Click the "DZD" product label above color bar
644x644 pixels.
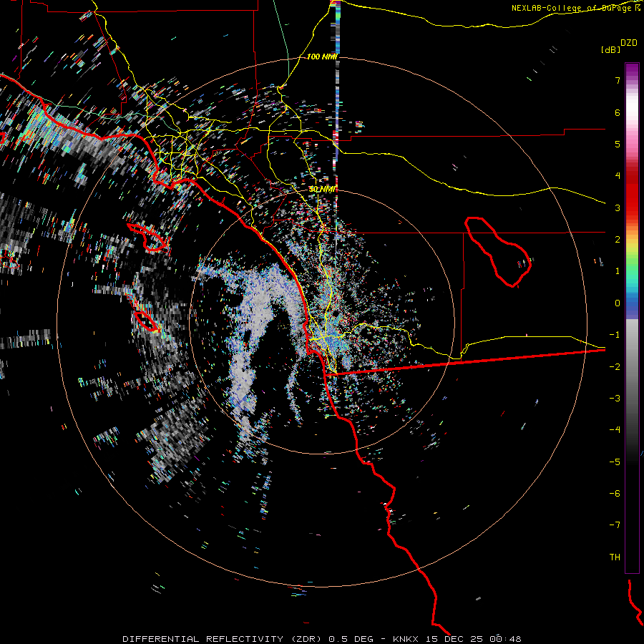pos(629,43)
